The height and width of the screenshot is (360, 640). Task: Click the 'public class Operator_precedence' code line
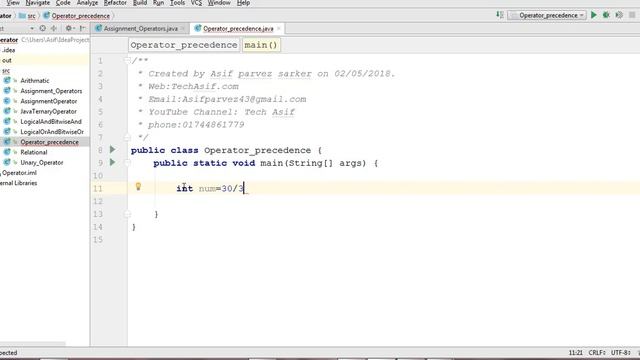(x=226, y=150)
